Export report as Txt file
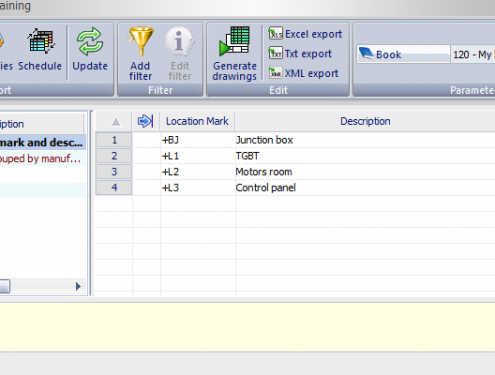The width and height of the screenshot is (495, 375). (300, 53)
